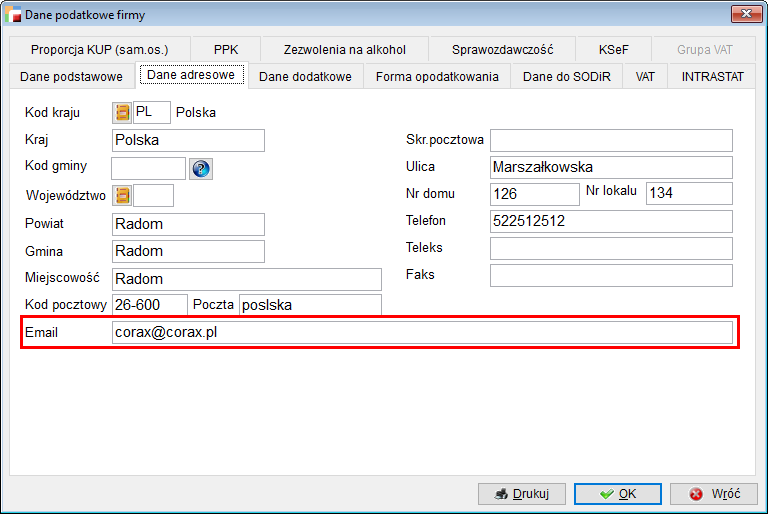768x514 pixels.
Task: Select the Kod pocztowy field 26-600
Action: [x=149, y=305]
